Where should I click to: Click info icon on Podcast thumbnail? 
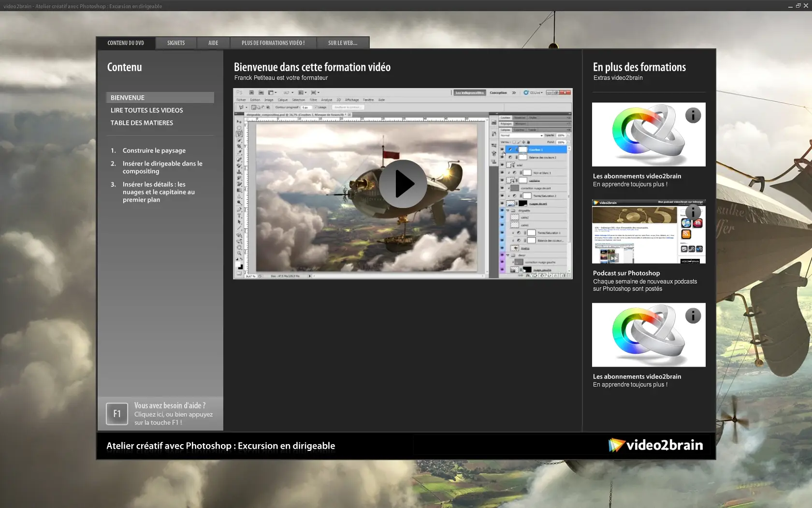pos(693,212)
